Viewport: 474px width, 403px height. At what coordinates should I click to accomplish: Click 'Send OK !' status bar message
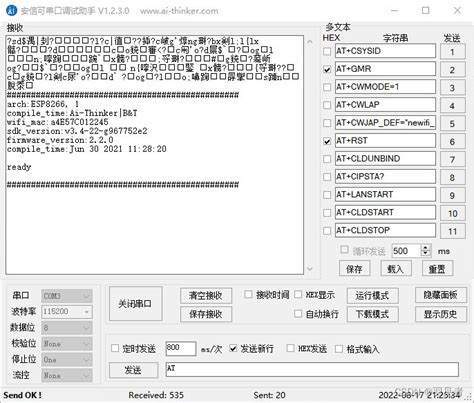point(23,395)
